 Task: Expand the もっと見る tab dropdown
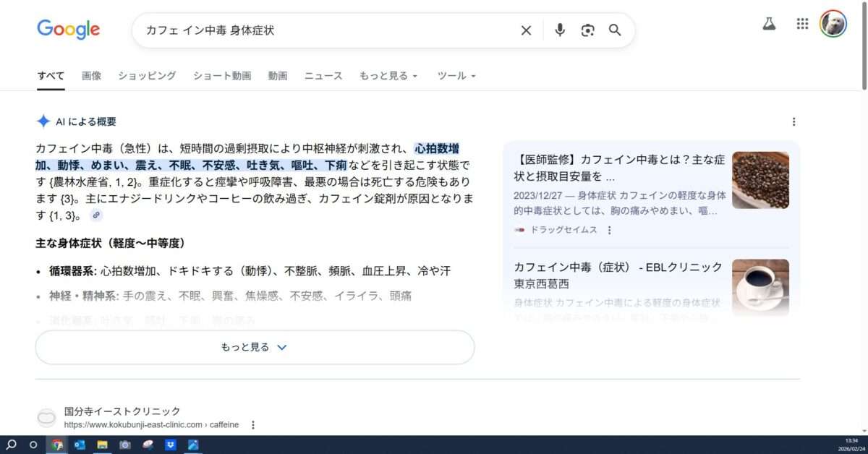(388, 76)
